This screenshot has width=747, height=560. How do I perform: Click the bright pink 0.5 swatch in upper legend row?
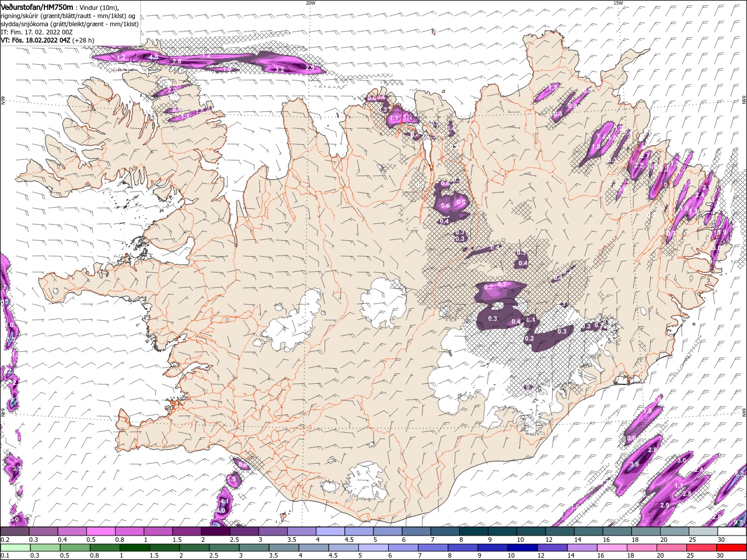point(100,531)
